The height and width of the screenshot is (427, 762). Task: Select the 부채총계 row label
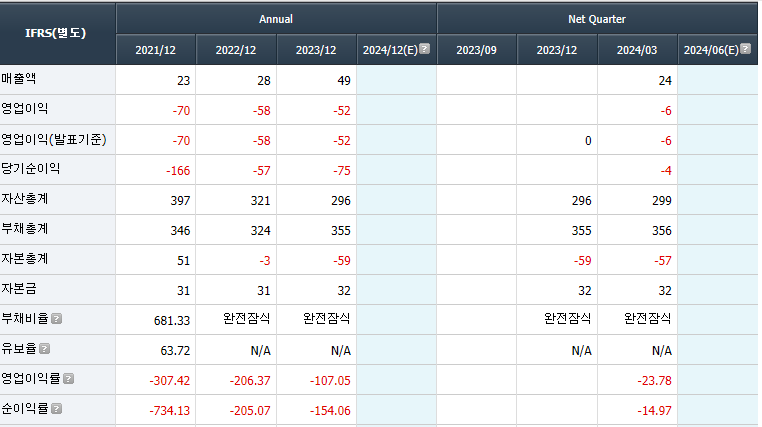24,229
